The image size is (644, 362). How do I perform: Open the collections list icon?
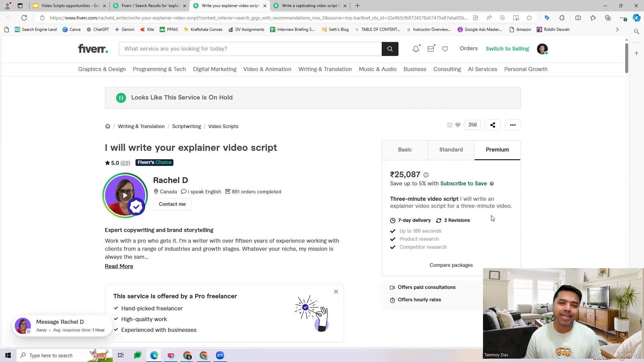point(449,125)
